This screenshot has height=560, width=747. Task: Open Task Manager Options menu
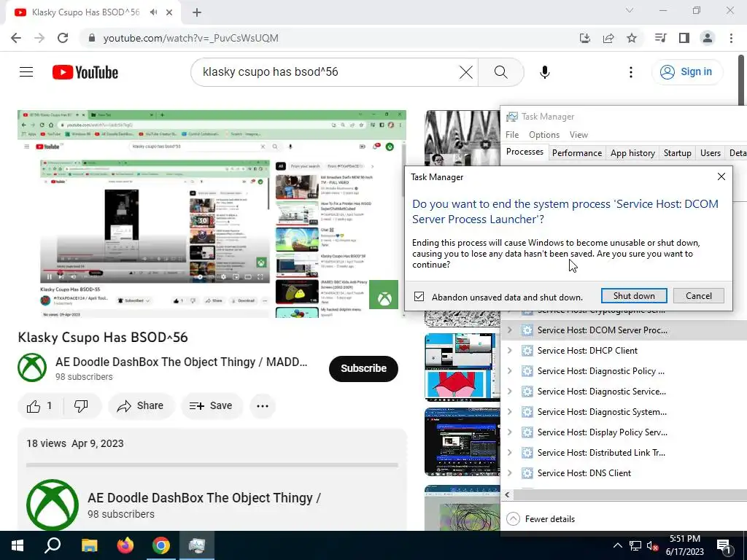pyautogui.click(x=544, y=135)
